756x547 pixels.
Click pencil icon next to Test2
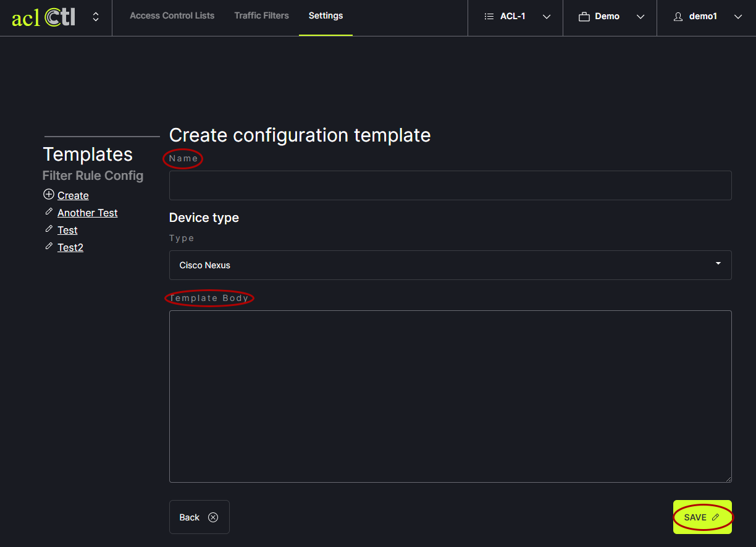click(x=49, y=247)
